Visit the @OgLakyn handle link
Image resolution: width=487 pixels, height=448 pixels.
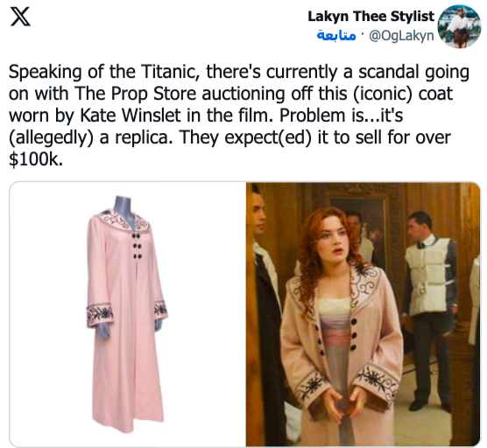point(401,36)
